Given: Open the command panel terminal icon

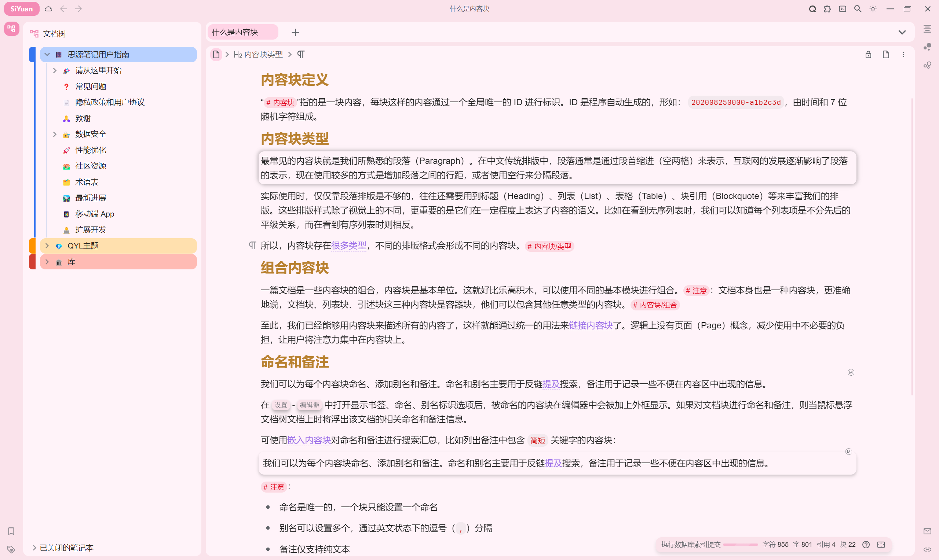Looking at the screenshot, I should pos(842,9).
